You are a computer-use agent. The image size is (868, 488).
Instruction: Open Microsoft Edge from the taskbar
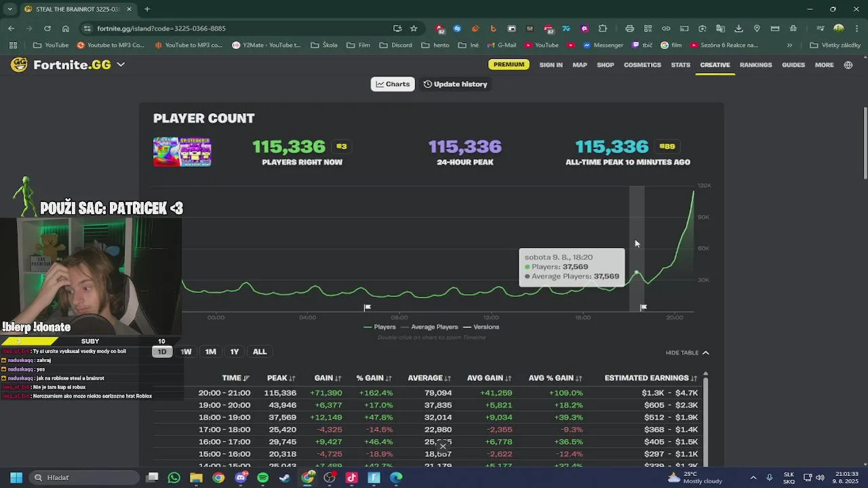pyautogui.click(x=396, y=477)
